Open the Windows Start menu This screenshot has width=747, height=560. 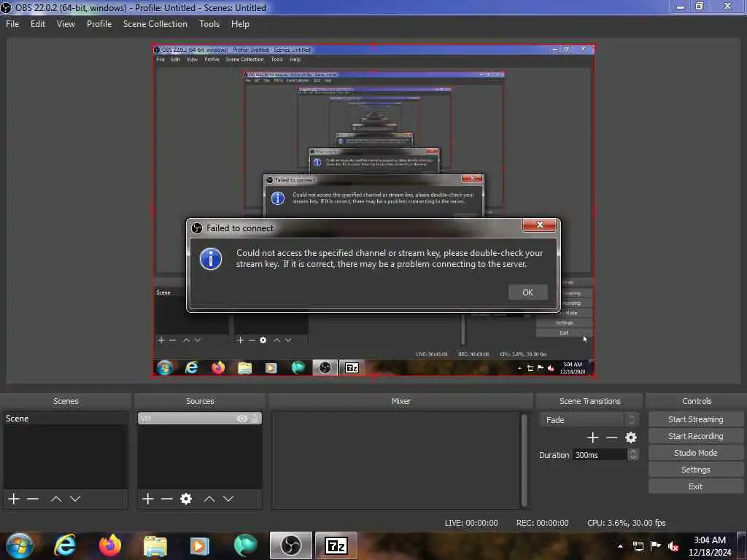pyautogui.click(x=19, y=545)
